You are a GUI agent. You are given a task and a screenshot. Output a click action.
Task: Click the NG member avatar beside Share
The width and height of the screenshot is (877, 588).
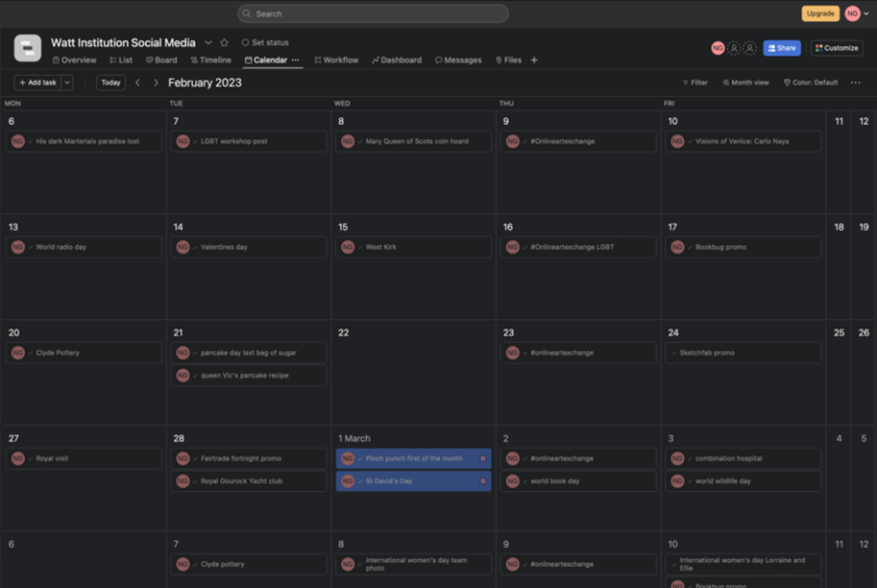point(718,48)
